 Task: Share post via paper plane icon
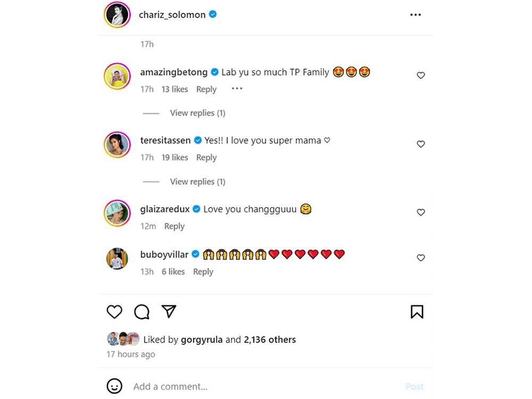169,311
